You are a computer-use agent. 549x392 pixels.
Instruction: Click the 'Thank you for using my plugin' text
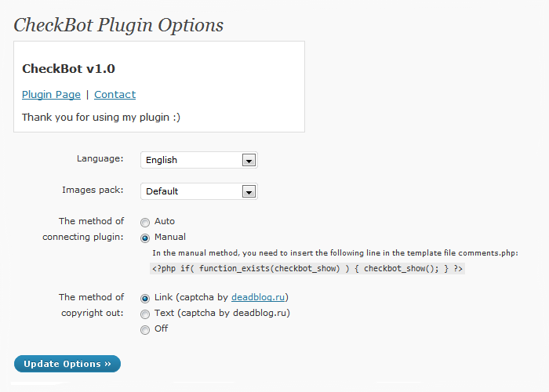coord(101,118)
